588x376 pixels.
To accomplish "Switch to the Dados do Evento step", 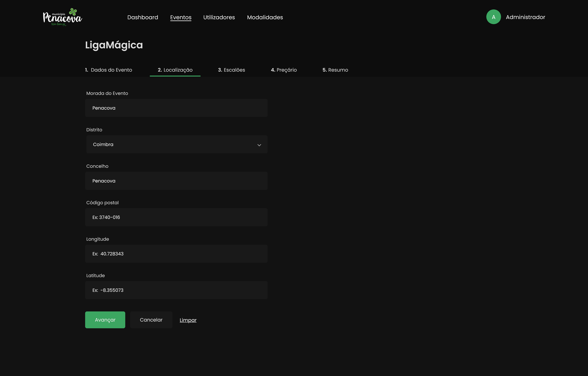I will 109,70.
